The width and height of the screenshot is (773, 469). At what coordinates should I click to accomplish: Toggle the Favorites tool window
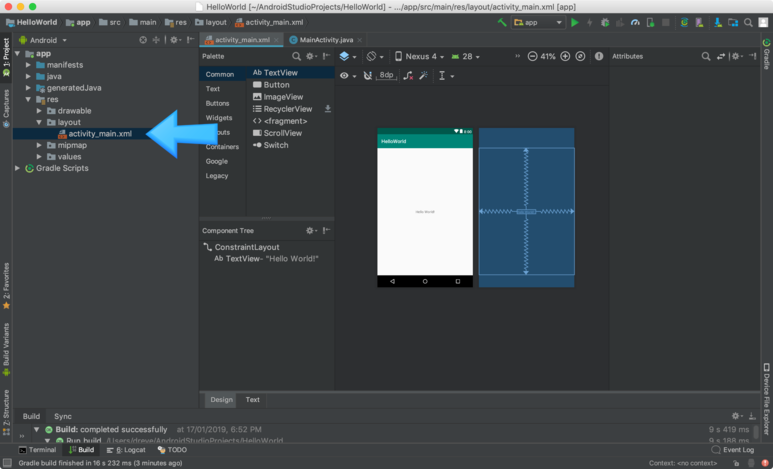click(x=6, y=286)
